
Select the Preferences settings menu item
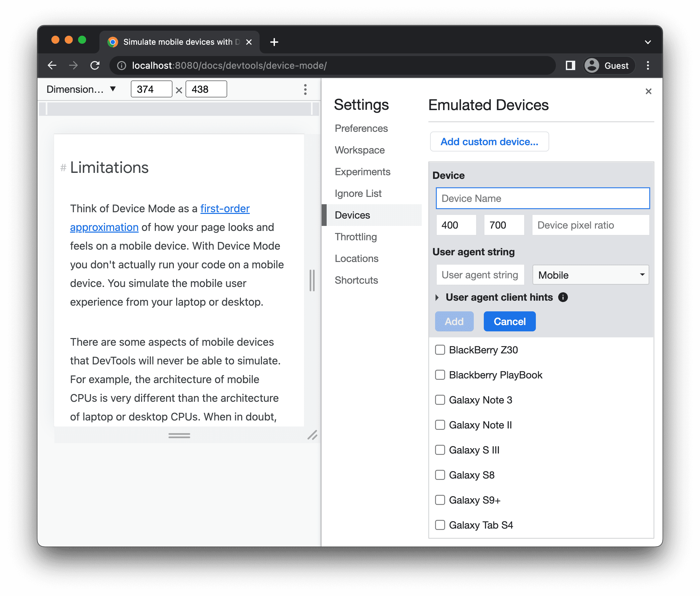361,128
